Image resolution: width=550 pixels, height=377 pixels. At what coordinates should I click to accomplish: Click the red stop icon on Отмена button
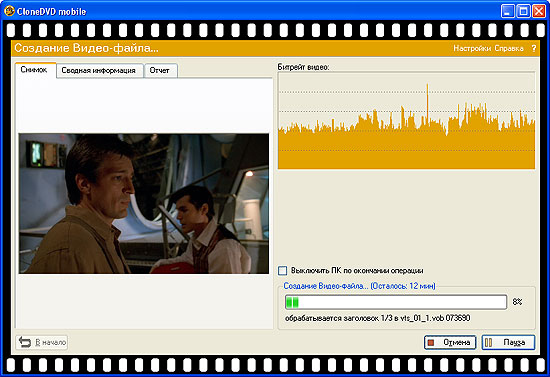[431, 342]
